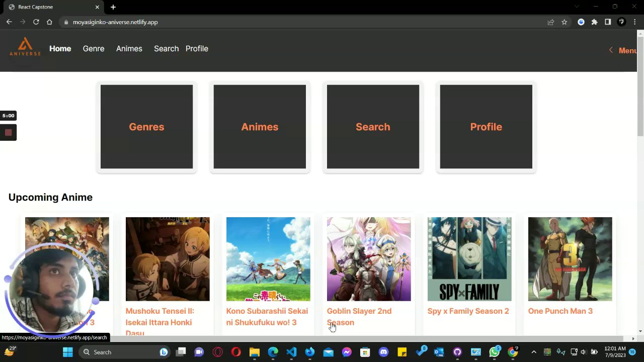
Task: Open Messenger from the taskbar
Action: pos(347,352)
